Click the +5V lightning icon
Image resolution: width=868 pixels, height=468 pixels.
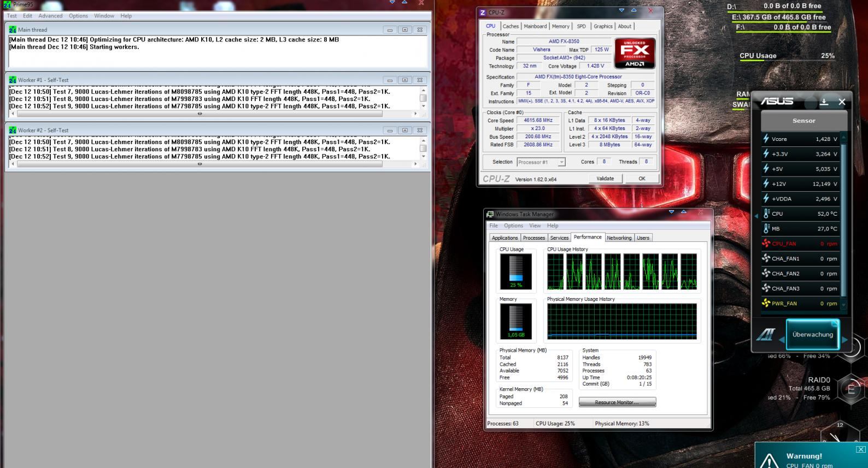coord(766,169)
